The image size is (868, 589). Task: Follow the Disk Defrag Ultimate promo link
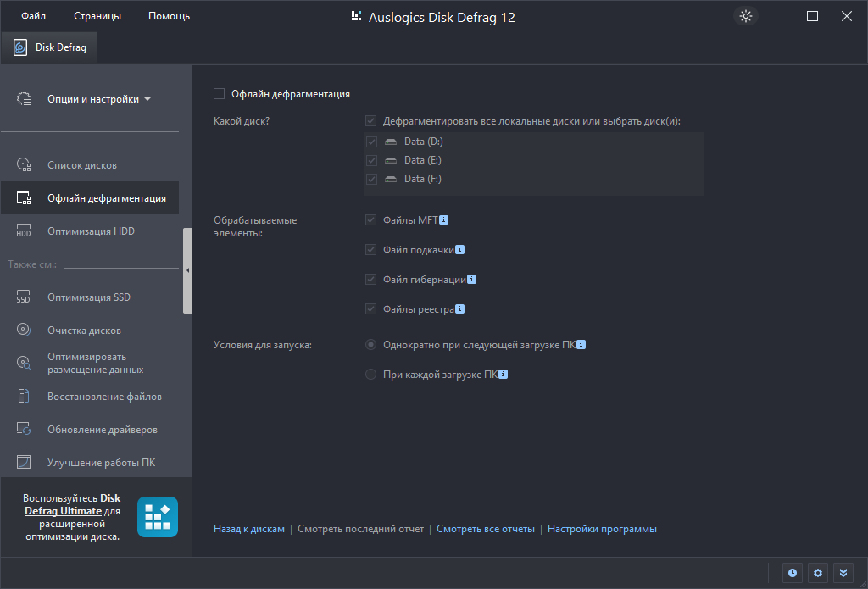[x=73, y=505]
